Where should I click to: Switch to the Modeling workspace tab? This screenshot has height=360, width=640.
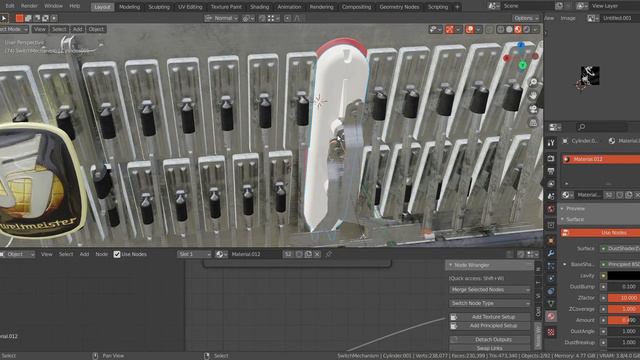coord(129,7)
